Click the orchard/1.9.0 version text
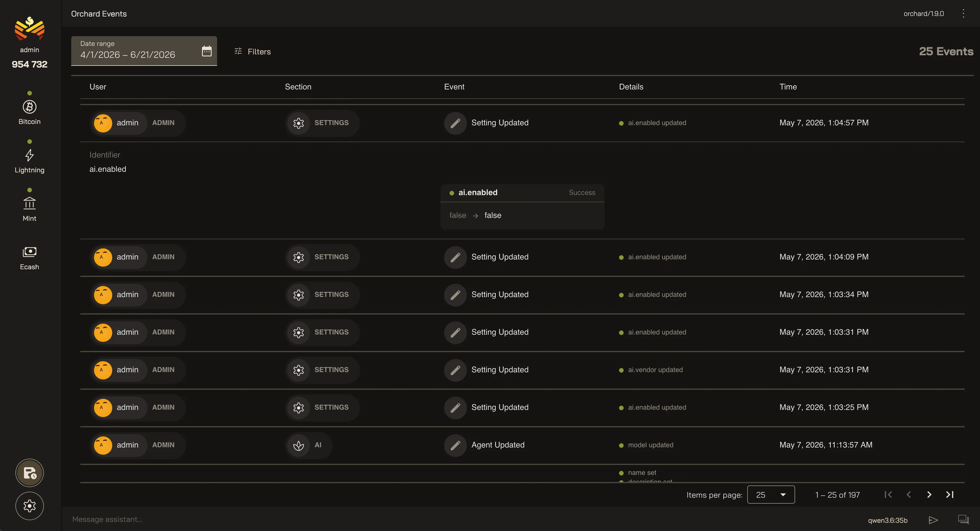 click(x=924, y=14)
